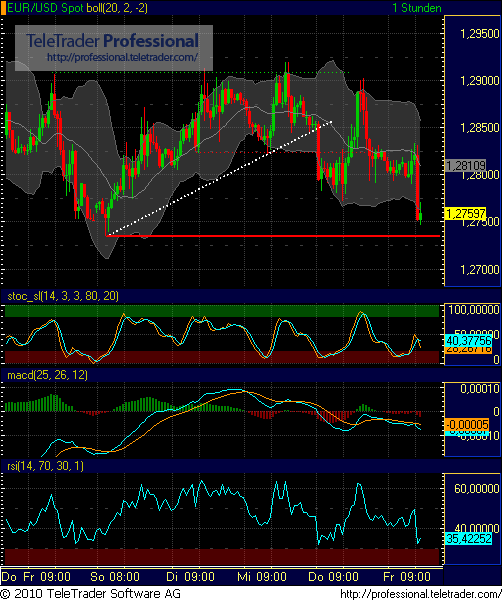Select the solid red horizontal support line
The width and height of the screenshot is (502, 603).
[272, 236]
